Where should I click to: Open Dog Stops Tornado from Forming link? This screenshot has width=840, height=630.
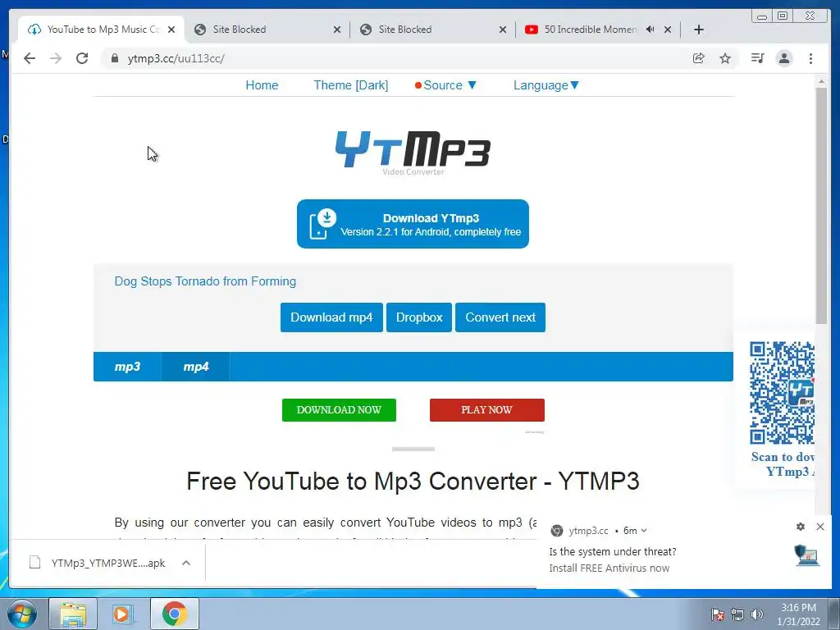(205, 281)
